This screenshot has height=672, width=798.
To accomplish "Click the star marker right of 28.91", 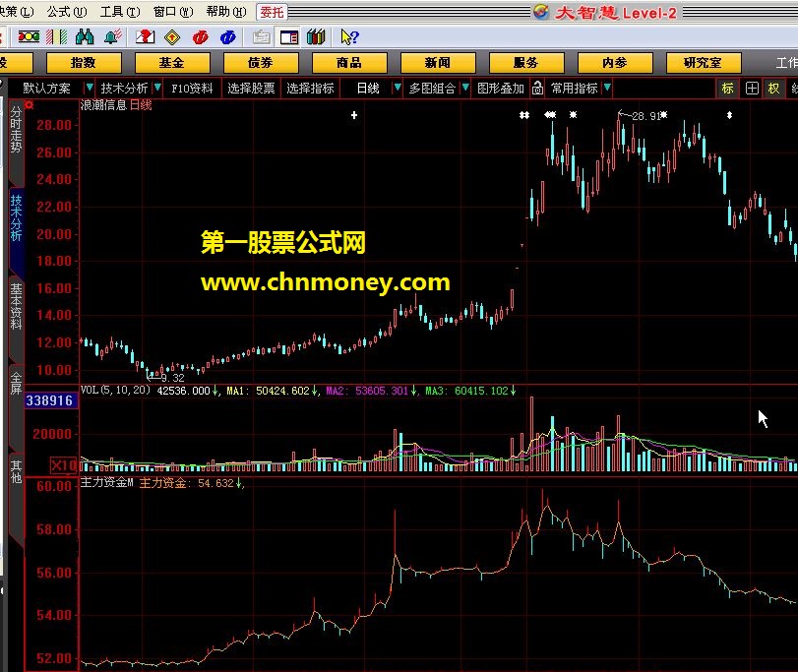I will coord(663,115).
